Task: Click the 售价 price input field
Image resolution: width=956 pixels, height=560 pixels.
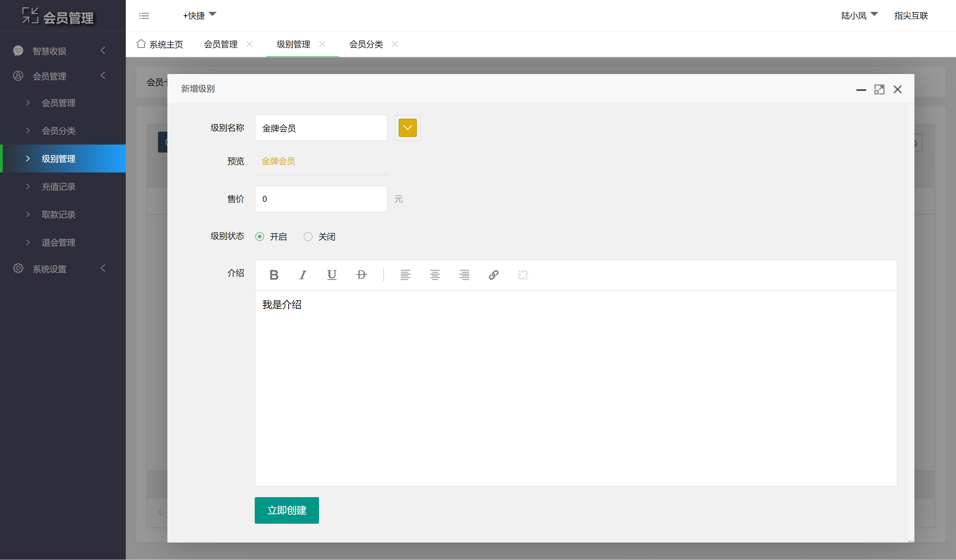Action: 321,199
